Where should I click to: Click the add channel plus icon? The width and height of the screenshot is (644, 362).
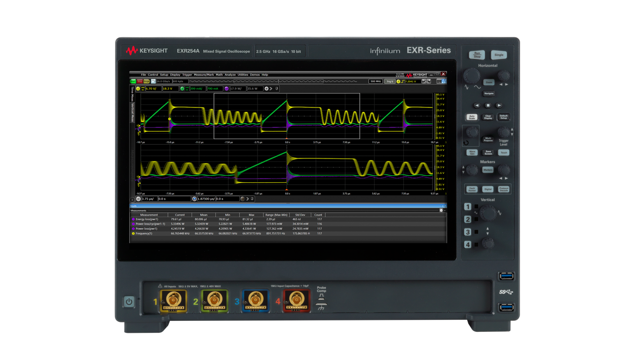click(x=267, y=89)
